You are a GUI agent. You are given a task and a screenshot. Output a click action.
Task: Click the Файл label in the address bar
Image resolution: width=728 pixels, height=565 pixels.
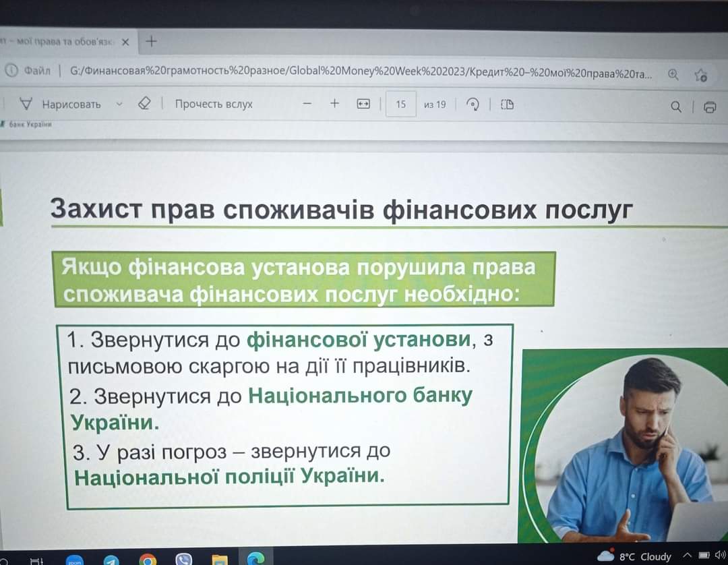pos(37,71)
